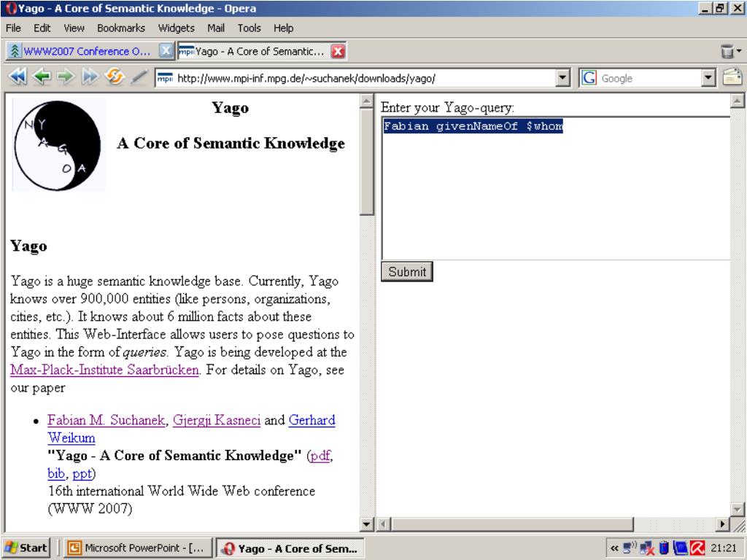The image size is (747, 560).
Task: Click the mpi site icon in address bar
Action: (165, 78)
